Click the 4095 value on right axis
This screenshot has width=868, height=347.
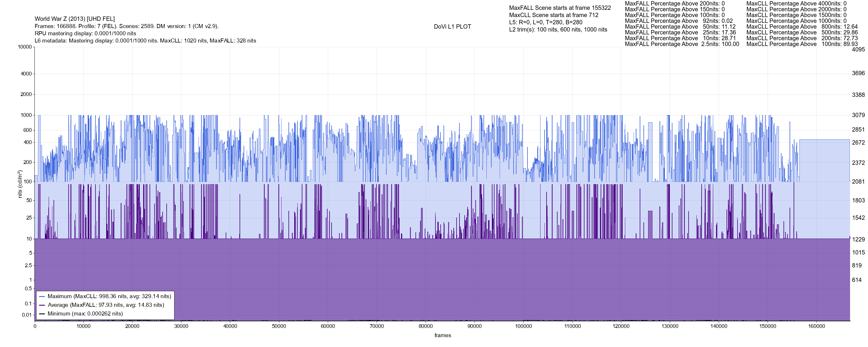tap(858, 49)
